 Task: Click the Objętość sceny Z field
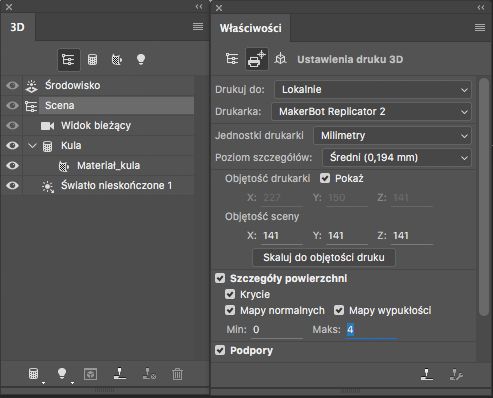pyautogui.click(x=412, y=236)
